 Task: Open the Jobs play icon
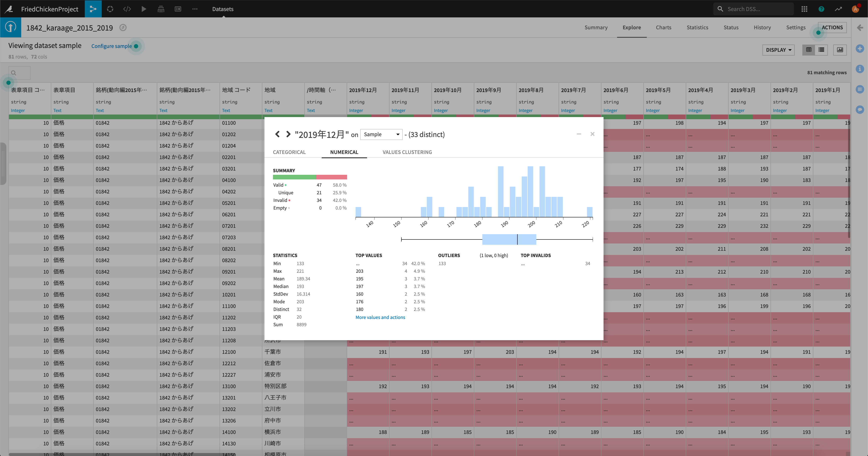[x=144, y=9]
